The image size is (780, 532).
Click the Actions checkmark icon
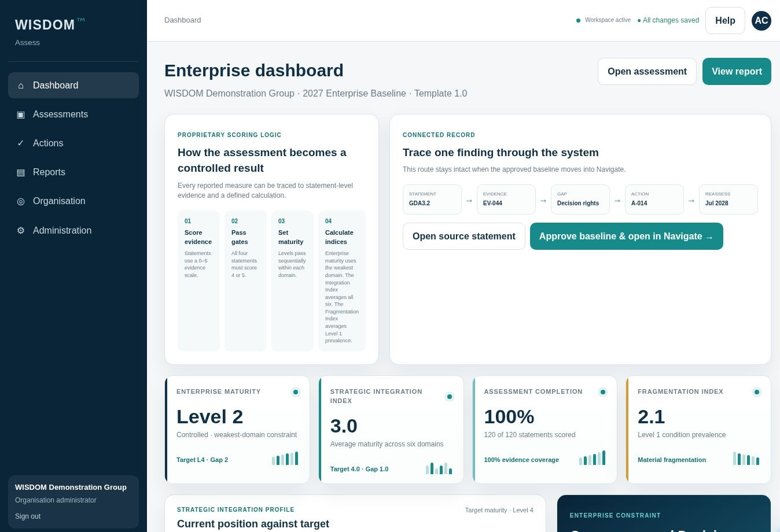coord(21,143)
